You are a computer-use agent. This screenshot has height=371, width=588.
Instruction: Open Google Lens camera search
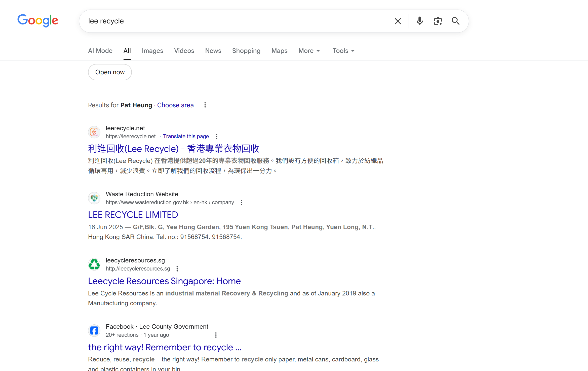click(x=438, y=21)
